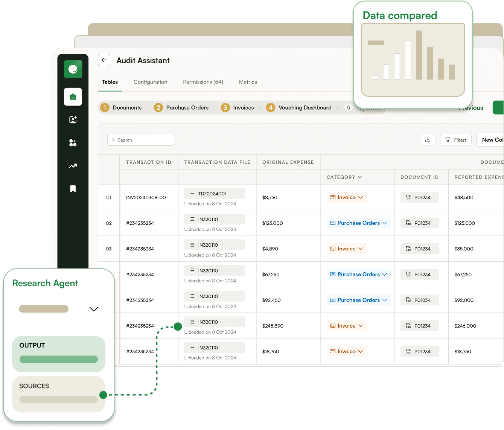Click doc icon in $48,500 row
This screenshot has height=430, width=504.
408,197
